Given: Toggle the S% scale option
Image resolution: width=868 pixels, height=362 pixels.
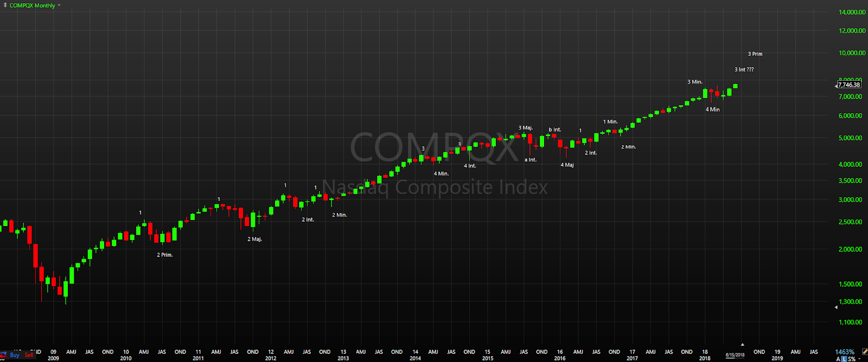Looking at the screenshot, I should click(852, 359).
